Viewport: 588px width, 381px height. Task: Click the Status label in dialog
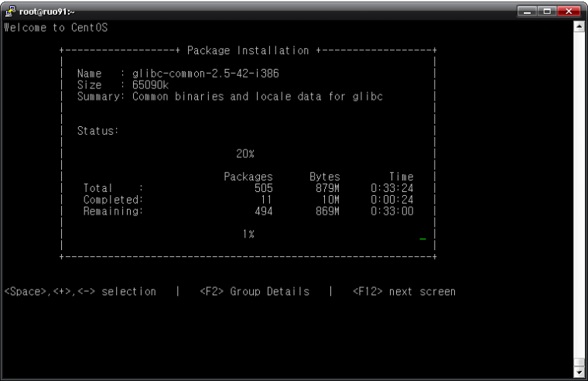pos(97,130)
